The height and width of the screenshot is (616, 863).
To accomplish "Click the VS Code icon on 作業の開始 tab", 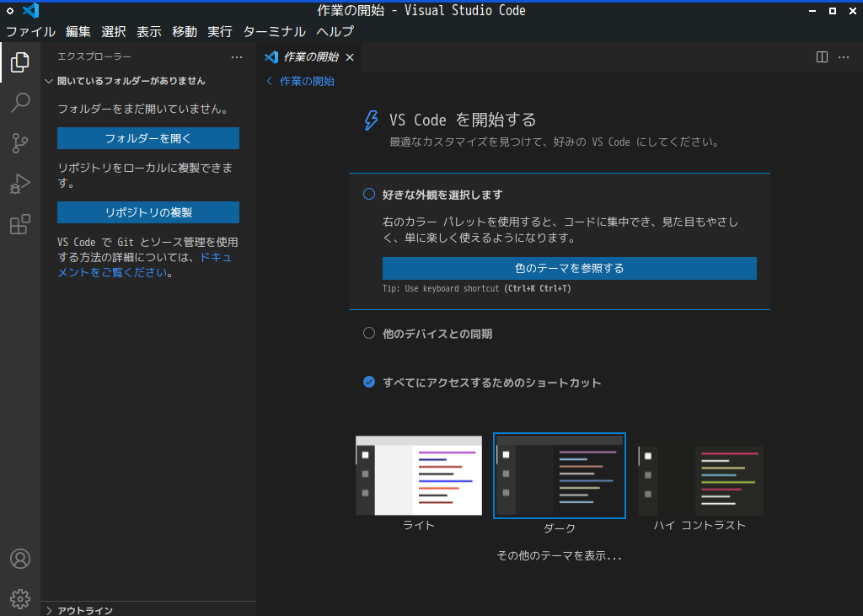I will click(x=271, y=56).
